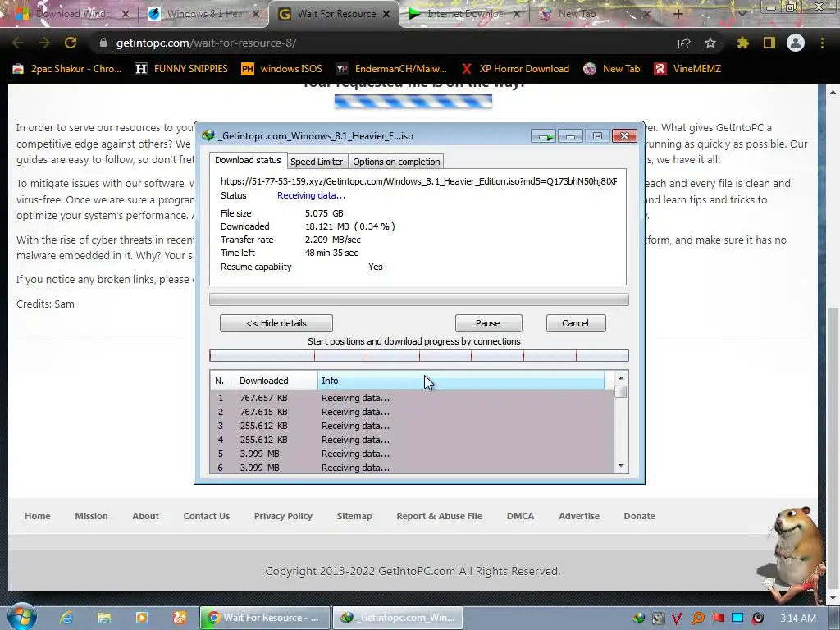The width and height of the screenshot is (840, 630).
Task: Open the Sitemap footer link
Action: 354,516
